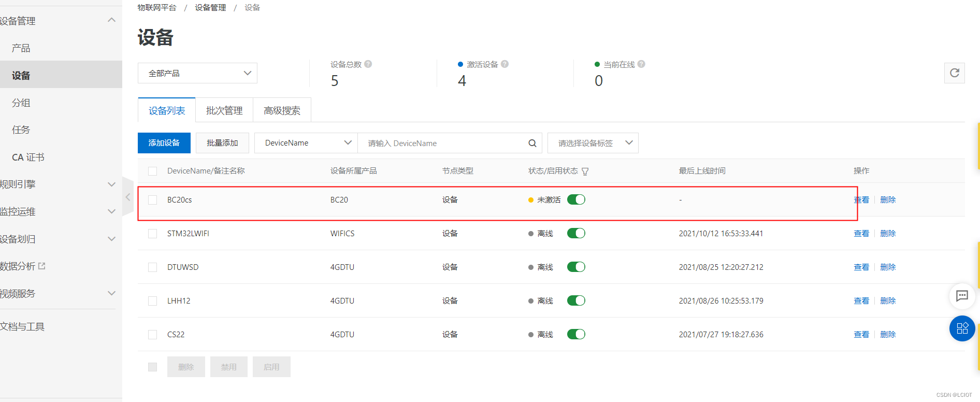Viewport: 980px width, 402px height.
Task: Click the 批量添加 button
Action: point(222,143)
